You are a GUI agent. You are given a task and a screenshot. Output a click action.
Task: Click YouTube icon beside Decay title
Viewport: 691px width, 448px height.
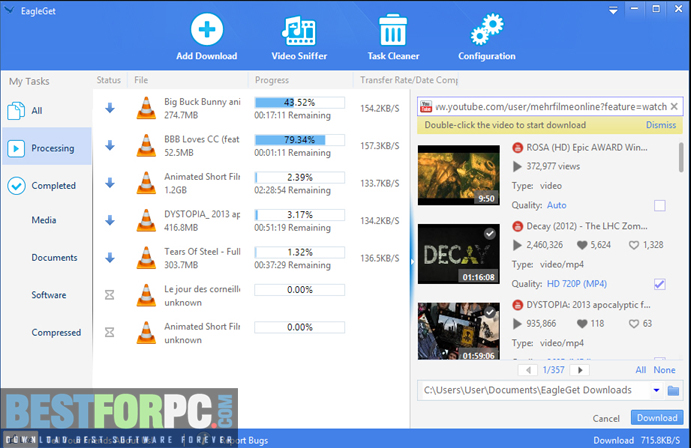[517, 226]
